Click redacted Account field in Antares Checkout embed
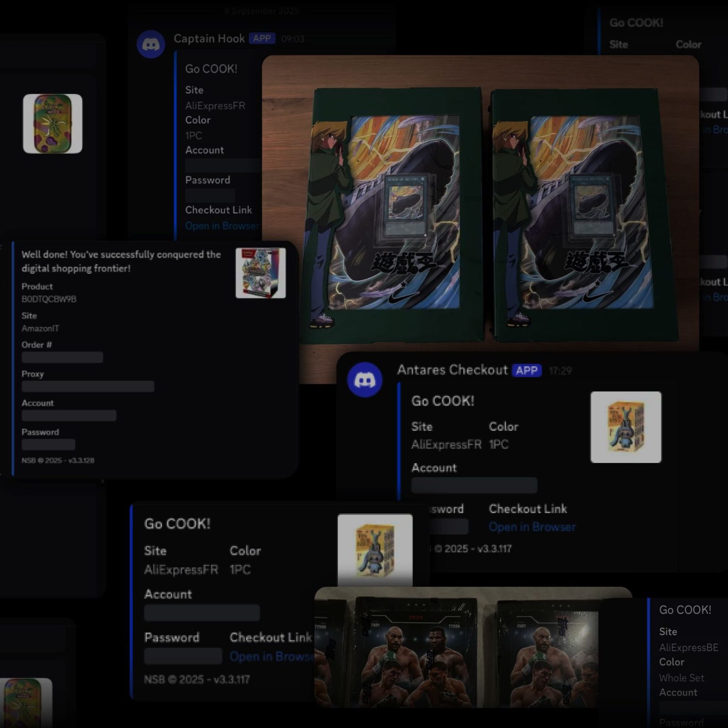This screenshot has height=728, width=728. 474,485
